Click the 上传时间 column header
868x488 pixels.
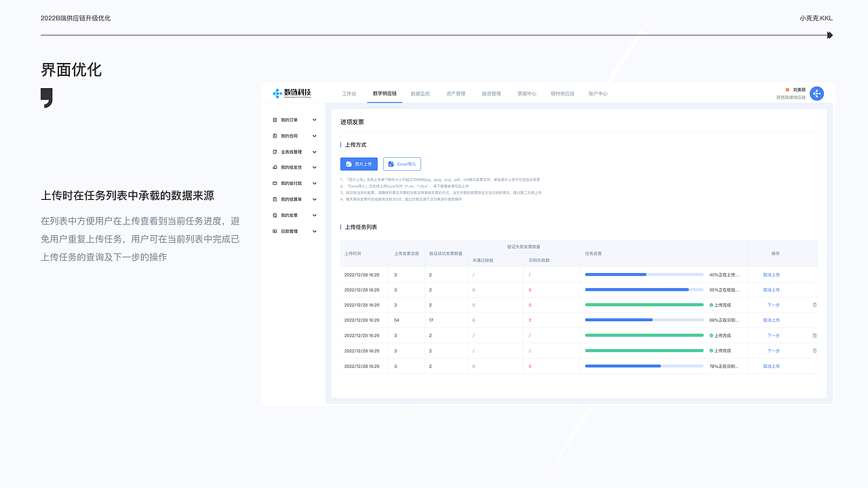tap(353, 253)
